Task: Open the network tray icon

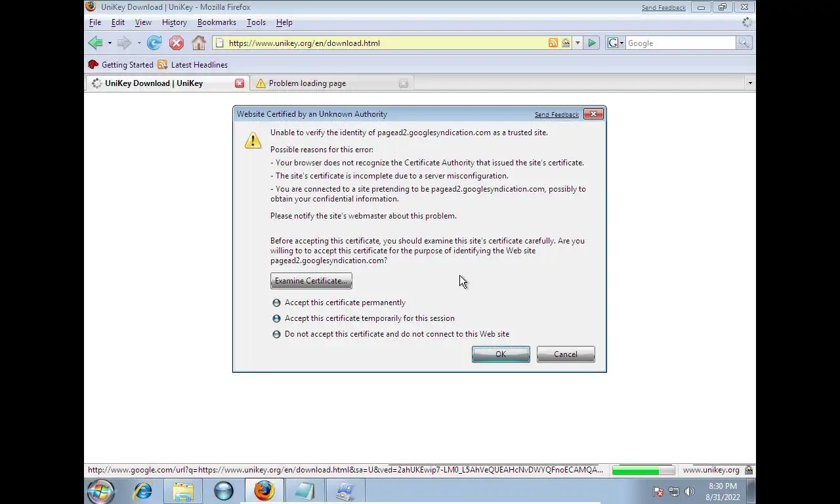Action: click(x=674, y=492)
